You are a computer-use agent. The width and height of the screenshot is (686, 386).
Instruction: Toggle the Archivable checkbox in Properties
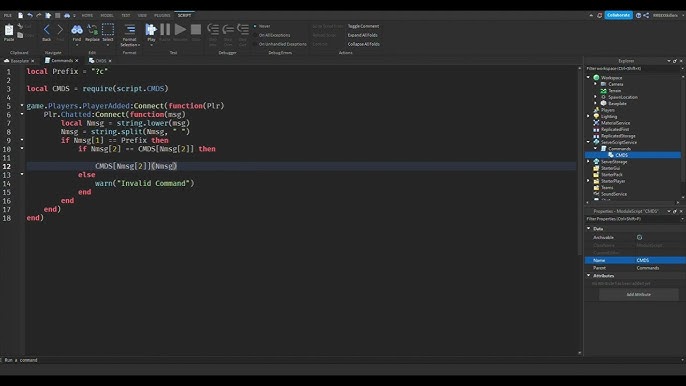pyautogui.click(x=639, y=237)
